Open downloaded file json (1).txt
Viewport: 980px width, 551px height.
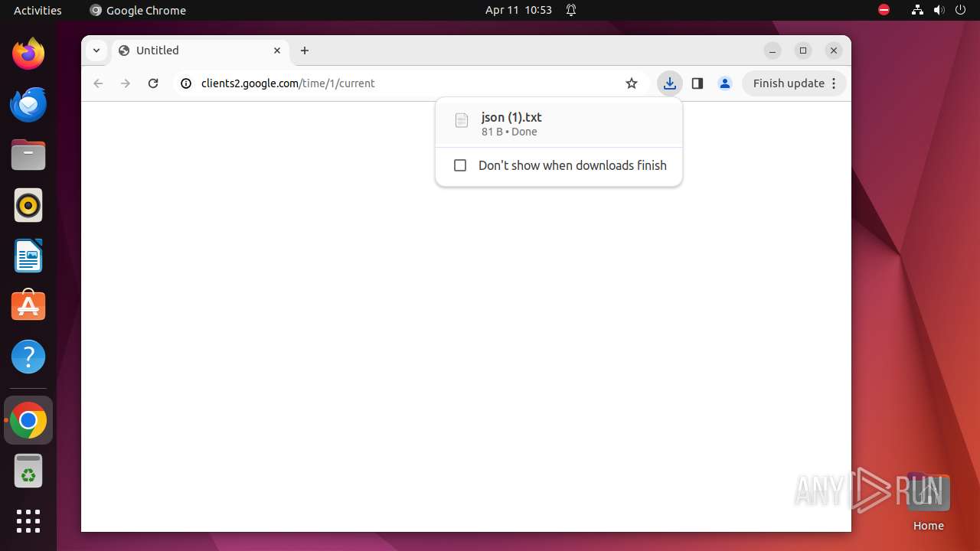(558, 124)
